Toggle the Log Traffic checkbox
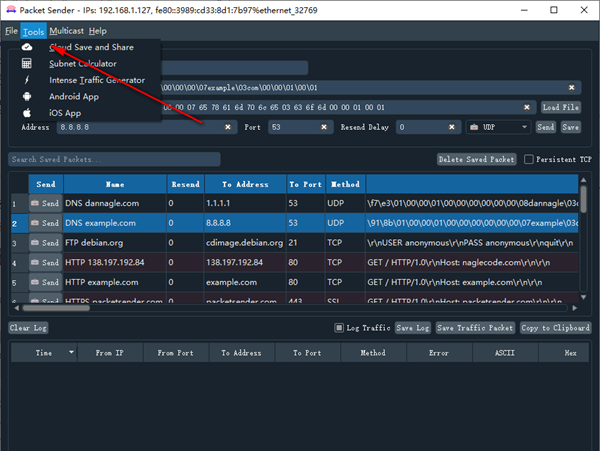This screenshot has width=600, height=451. coord(339,328)
